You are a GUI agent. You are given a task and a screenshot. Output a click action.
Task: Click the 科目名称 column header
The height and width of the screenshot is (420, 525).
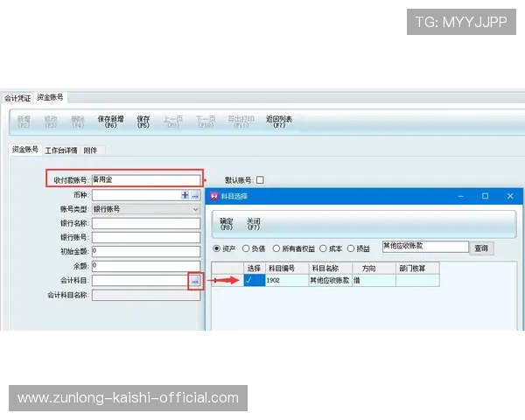[x=330, y=269]
